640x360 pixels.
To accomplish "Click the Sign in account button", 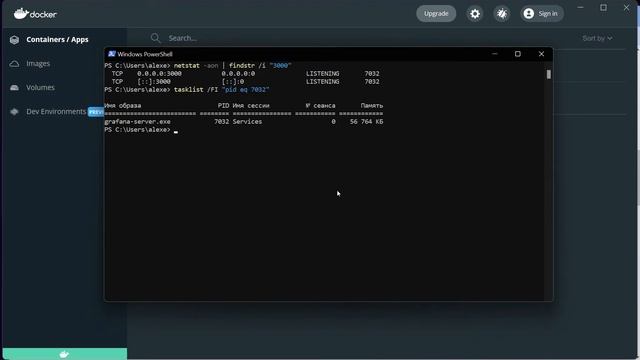I will [x=542, y=14].
